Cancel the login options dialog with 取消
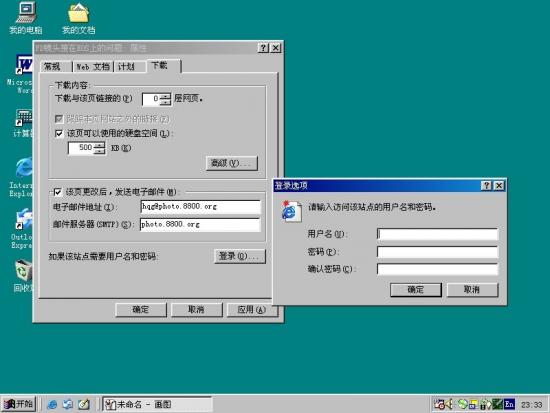The image size is (550, 413). click(472, 290)
